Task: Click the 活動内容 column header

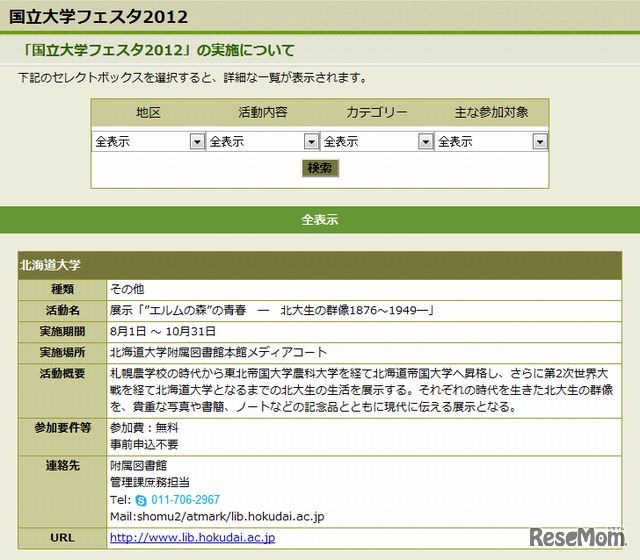Action: pos(263,112)
